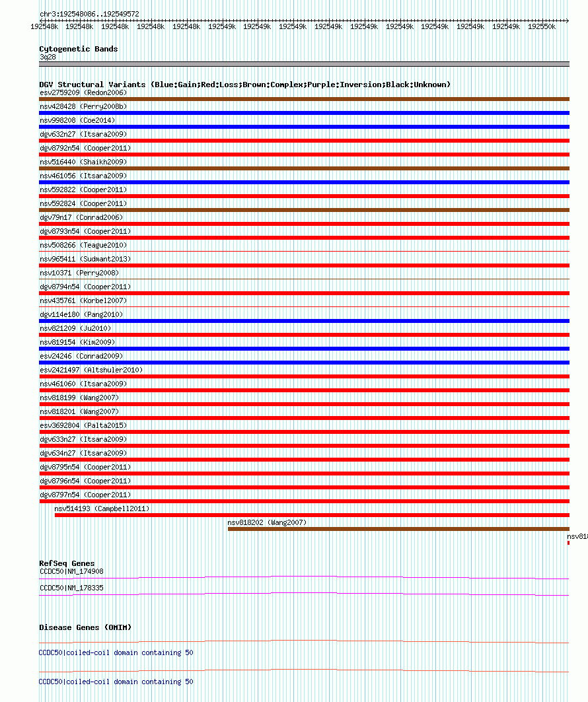Select nsv592822 (Cooper2011) variant label

coord(83,190)
